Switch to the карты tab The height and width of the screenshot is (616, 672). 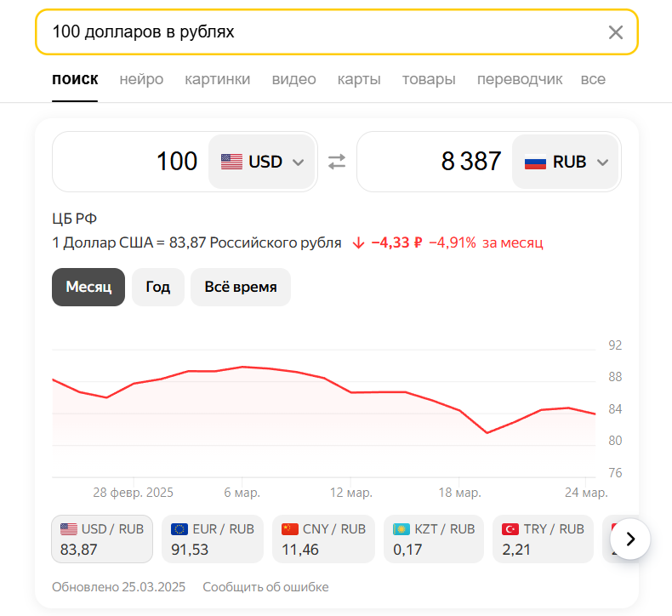coord(359,79)
